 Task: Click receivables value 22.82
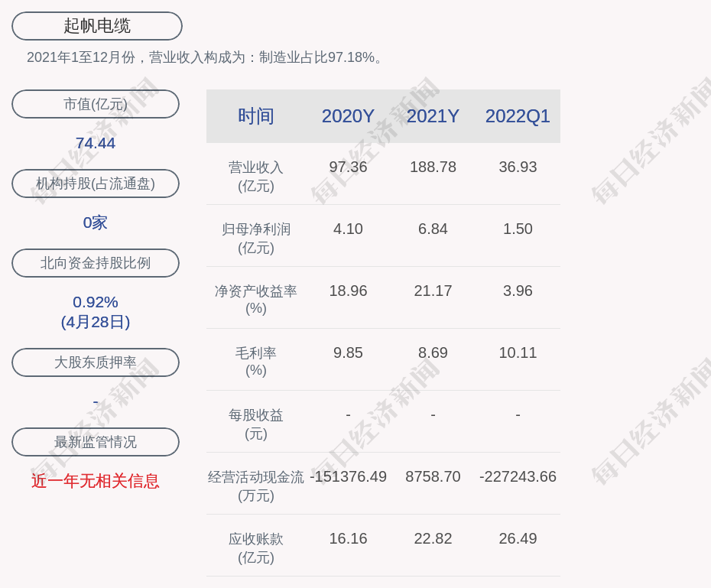pyautogui.click(x=433, y=538)
